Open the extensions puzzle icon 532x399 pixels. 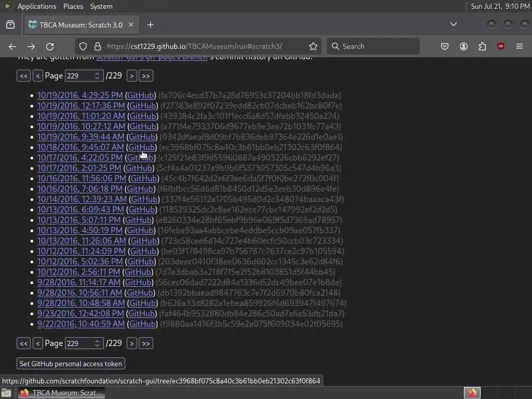tap(482, 46)
